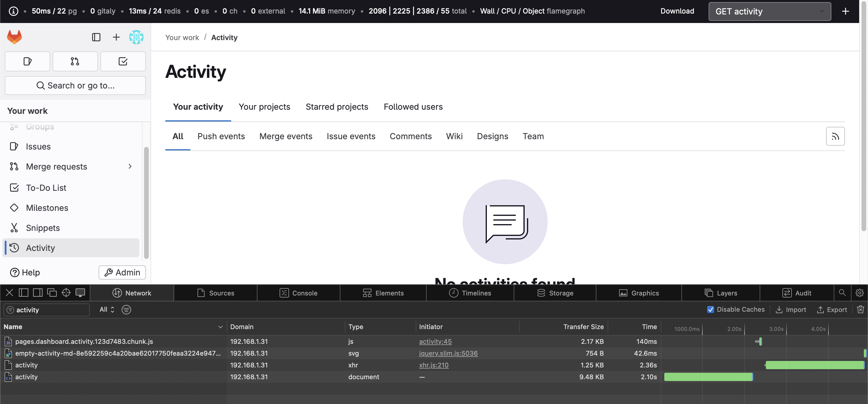This screenshot has height=404, width=868.
Task: Click the Admin button
Action: coord(122,272)
